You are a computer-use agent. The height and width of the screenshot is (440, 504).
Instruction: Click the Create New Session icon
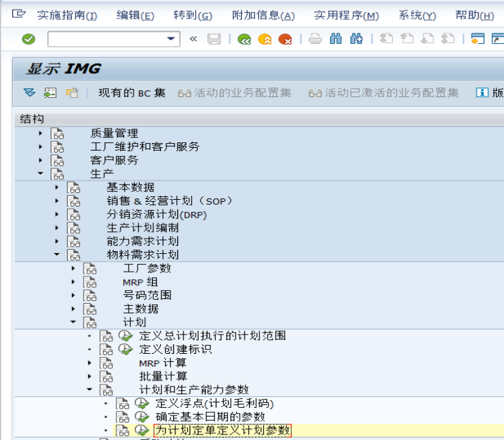pos(478,39)
